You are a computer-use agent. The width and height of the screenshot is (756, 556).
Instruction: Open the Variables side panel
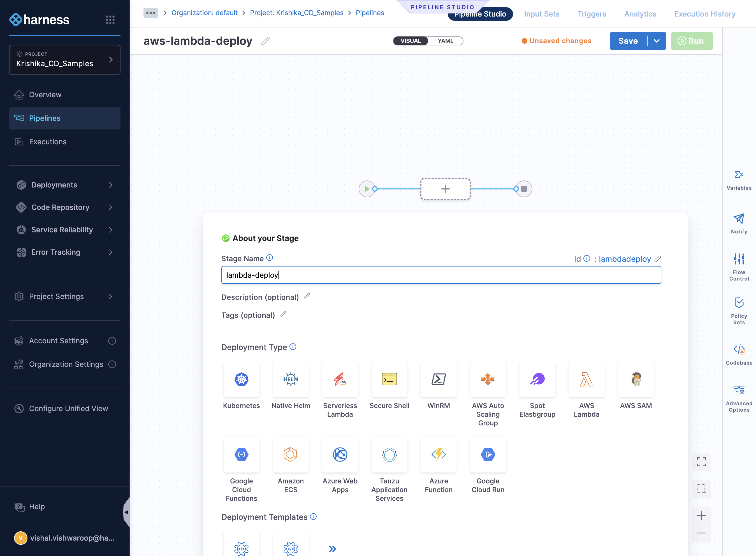click(x=739, y=180)
